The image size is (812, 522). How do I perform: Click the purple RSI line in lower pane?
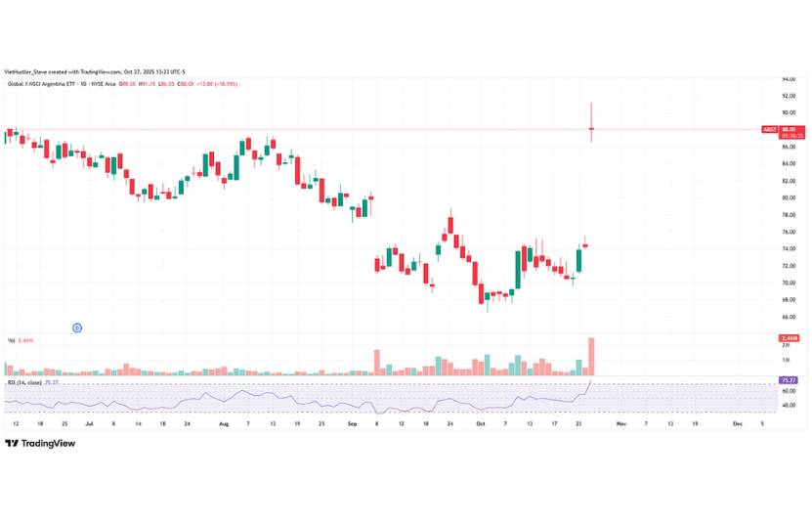point(293,402)
